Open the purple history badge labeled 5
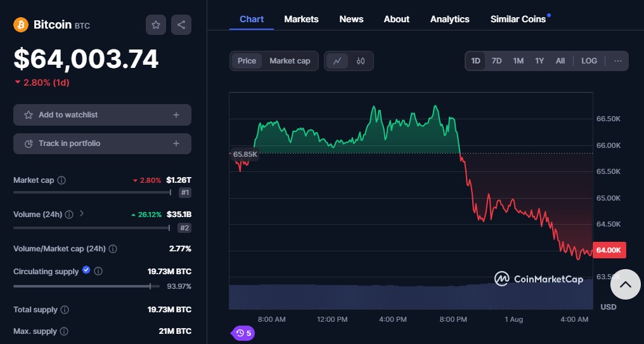This screenshot has height=344, width=644. pos(243,333)
